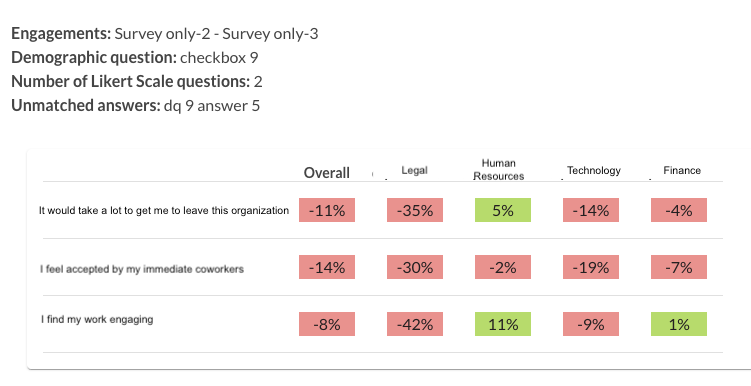Select green 5% Human Resources cell
This screenshot has height=386, width=751.
click(x=503, y=210)
